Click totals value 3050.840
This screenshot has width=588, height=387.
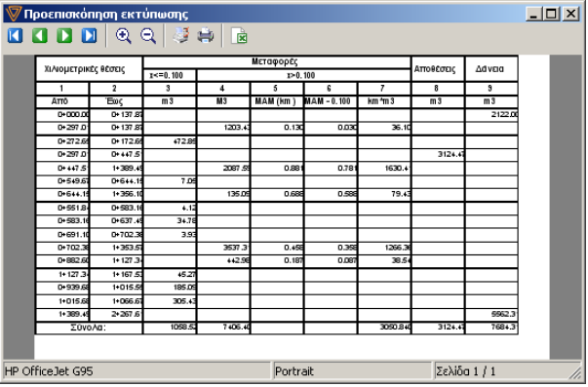(395, 328)
